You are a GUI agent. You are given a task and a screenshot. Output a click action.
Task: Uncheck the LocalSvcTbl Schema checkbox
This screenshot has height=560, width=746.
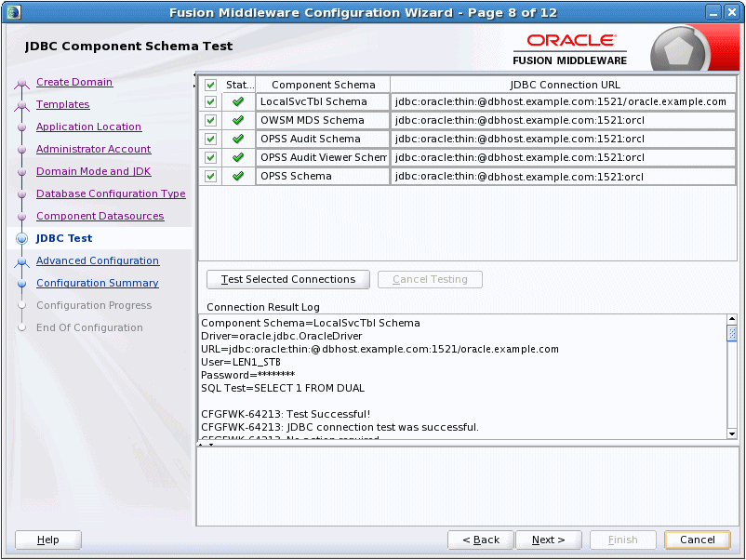pyautogui.click(x=210, y=101)
